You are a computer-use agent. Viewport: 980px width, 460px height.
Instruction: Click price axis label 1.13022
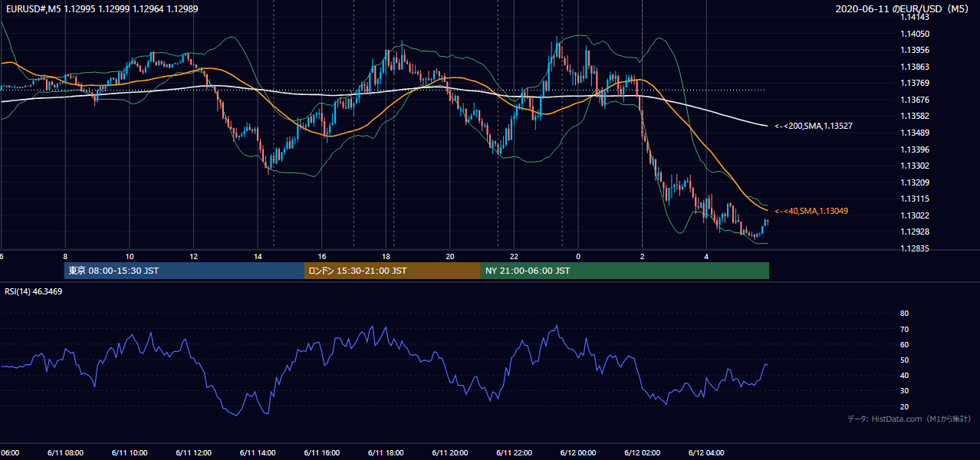(914, 215)
